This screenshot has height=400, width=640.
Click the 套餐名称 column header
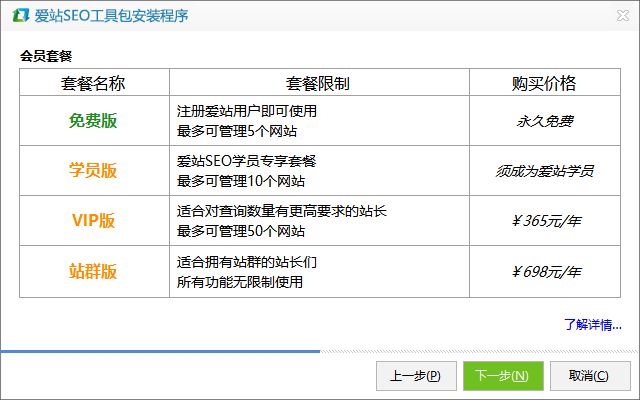pyautogui.click(x=93, y=83)
